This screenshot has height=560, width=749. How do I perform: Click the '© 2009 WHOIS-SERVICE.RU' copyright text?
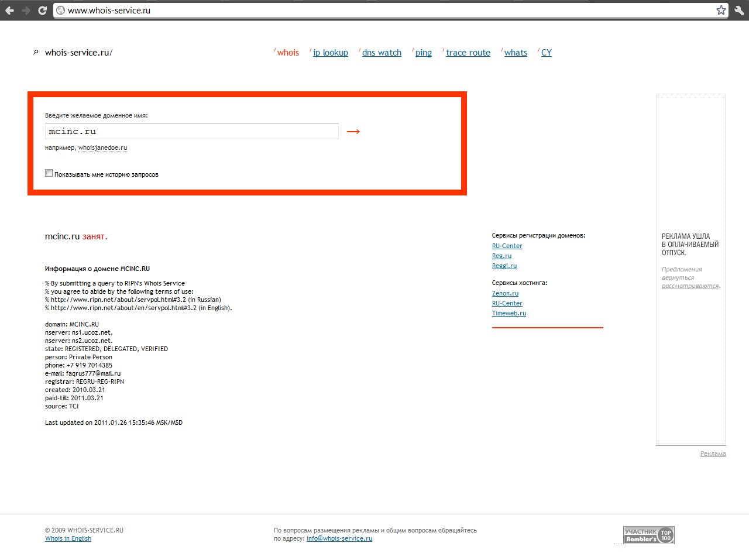84,531
